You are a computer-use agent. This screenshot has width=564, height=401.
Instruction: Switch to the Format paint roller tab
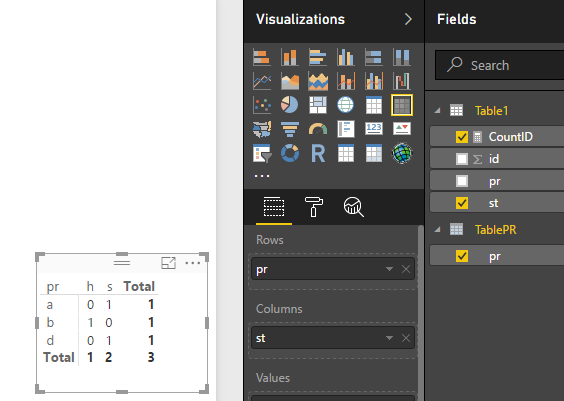[x=313, y=207]
